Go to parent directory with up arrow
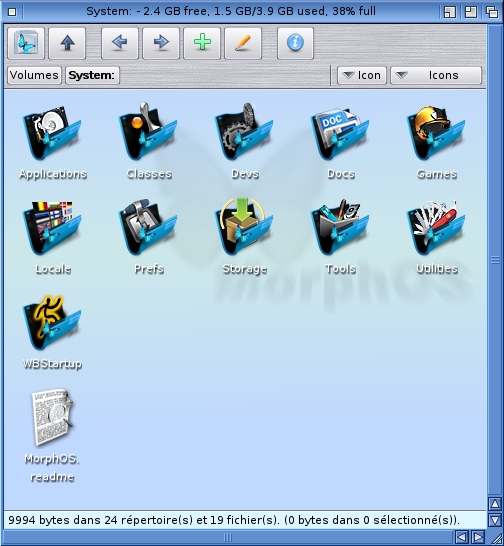This screenshot has height=546, width=504. (x=67, y=43)
